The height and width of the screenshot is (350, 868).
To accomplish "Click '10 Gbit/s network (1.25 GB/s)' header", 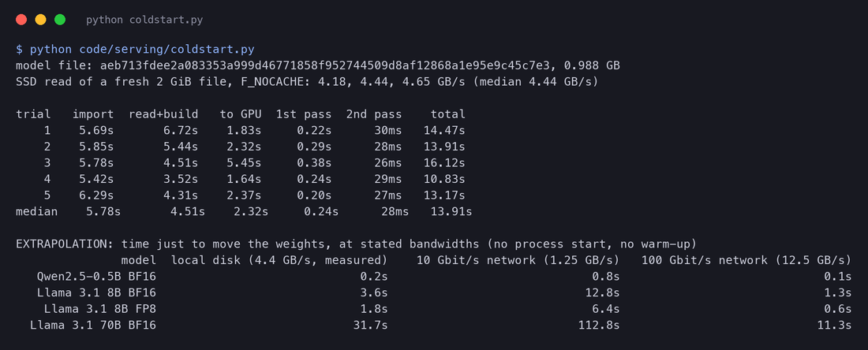I will 518,260.
